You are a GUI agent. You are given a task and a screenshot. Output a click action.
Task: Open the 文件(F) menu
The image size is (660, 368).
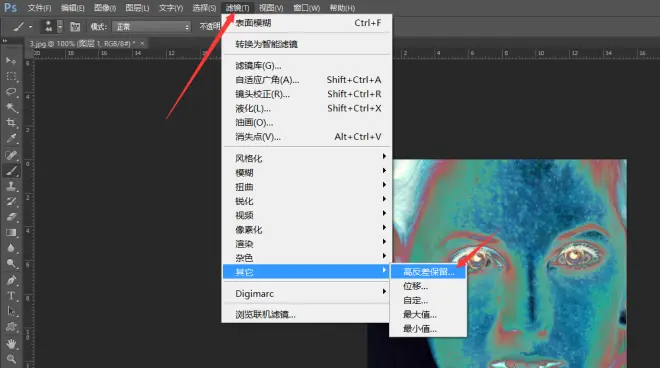point(39,8)
